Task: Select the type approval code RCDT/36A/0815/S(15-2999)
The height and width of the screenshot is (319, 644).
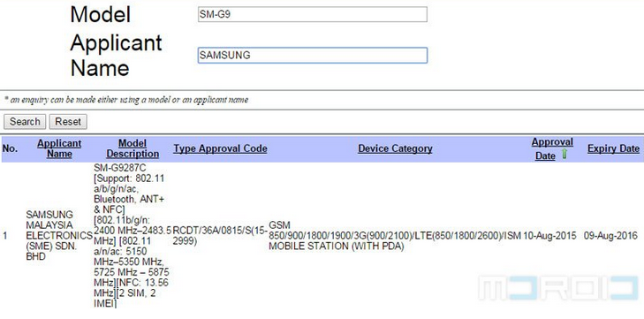Action: click(220, 236)
